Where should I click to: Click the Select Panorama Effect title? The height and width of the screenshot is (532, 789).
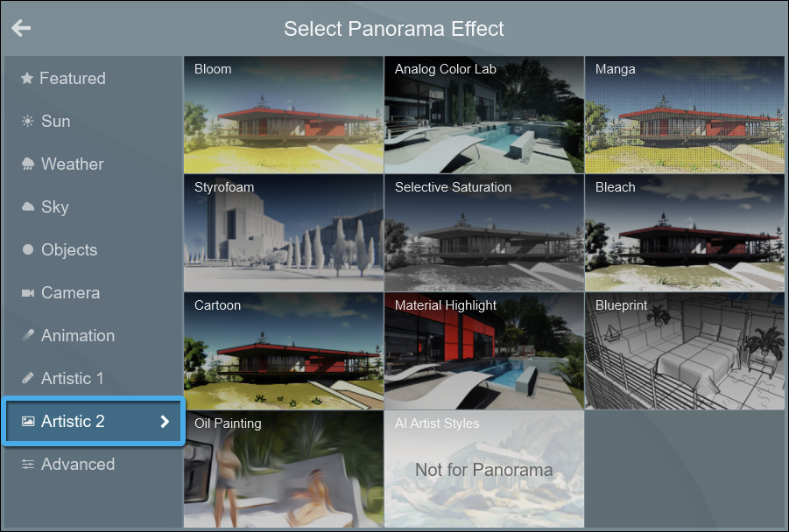click(x=393, y=29)
